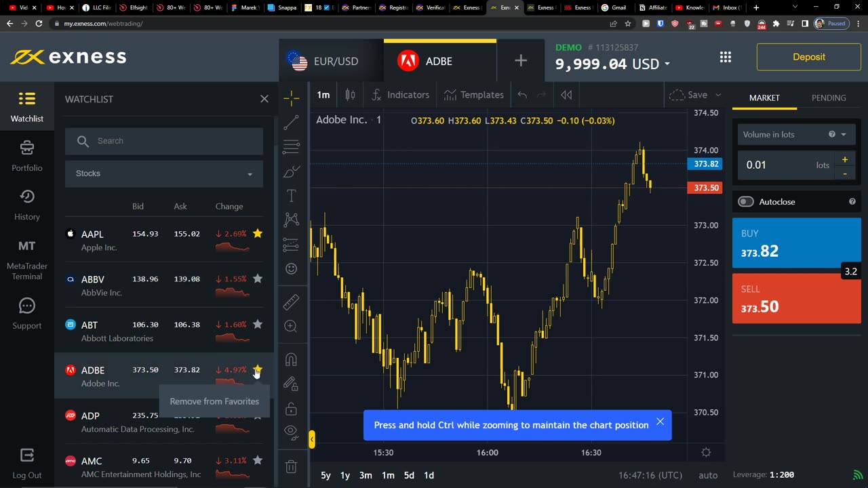Open the Support chat
The image size is (868, 488).
[27, 314]
